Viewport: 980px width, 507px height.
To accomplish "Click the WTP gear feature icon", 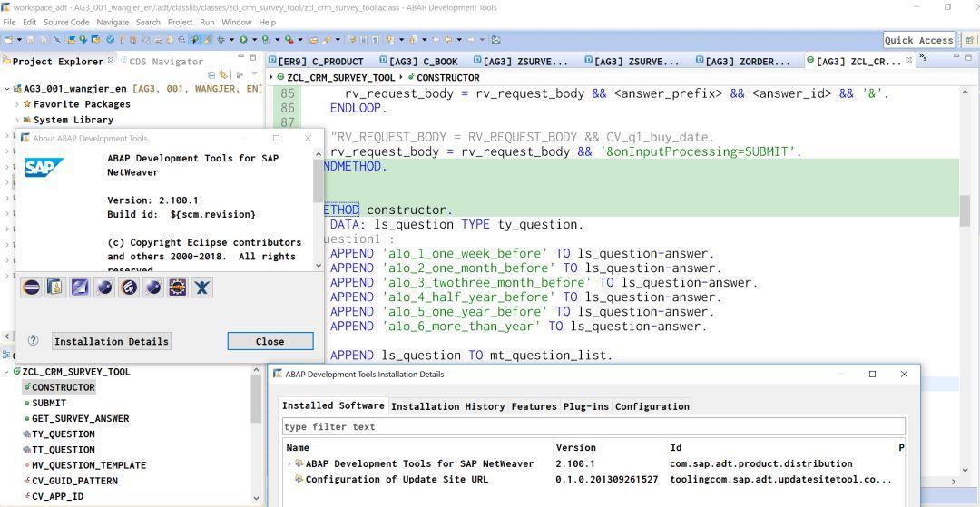I will coord(178,288).
